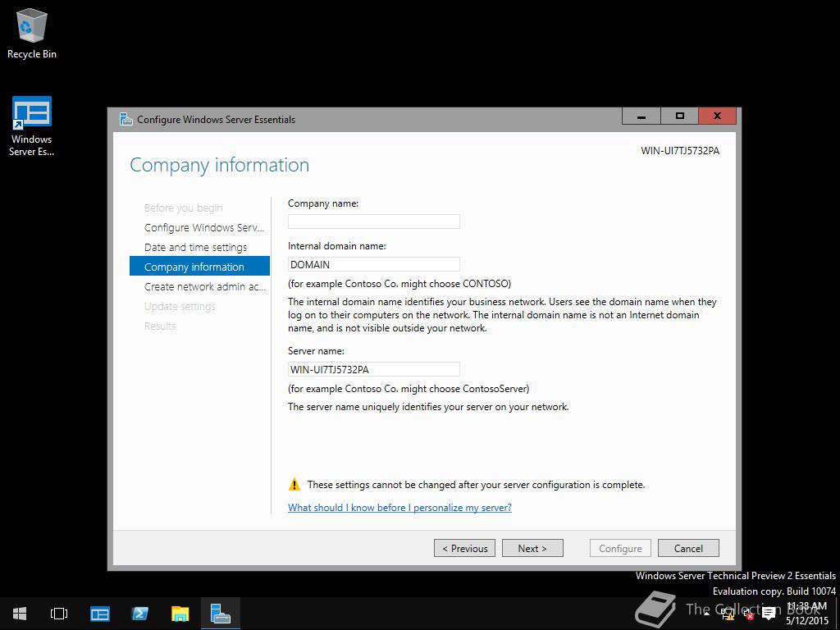Go to Configure Windows Server step
The width and height of the screenshot is (840, 630).
click(204, 228)
